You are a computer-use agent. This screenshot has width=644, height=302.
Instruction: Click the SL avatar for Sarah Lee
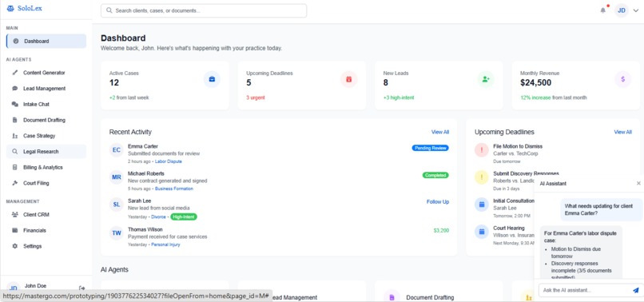pyautogui.click(x=117, y=205)
